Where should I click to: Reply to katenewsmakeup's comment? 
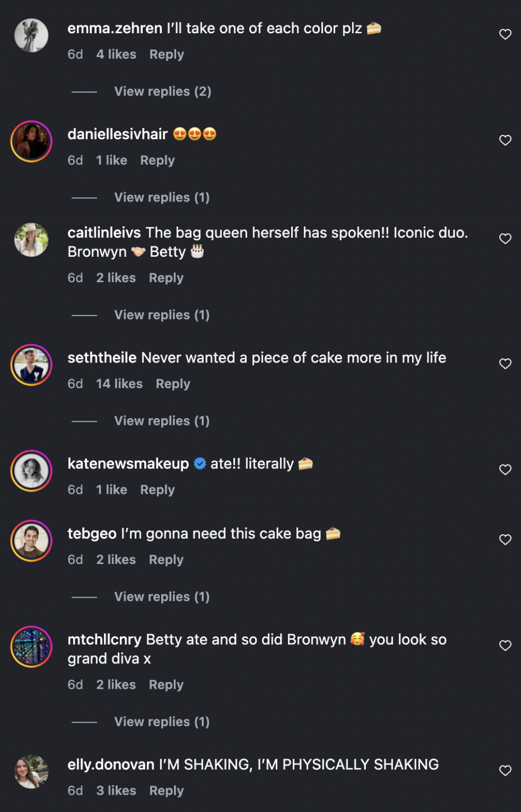click(x=158, y=489)
